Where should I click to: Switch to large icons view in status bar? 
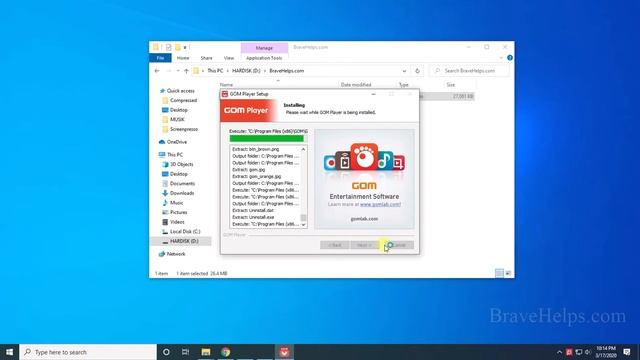point(508,273)
